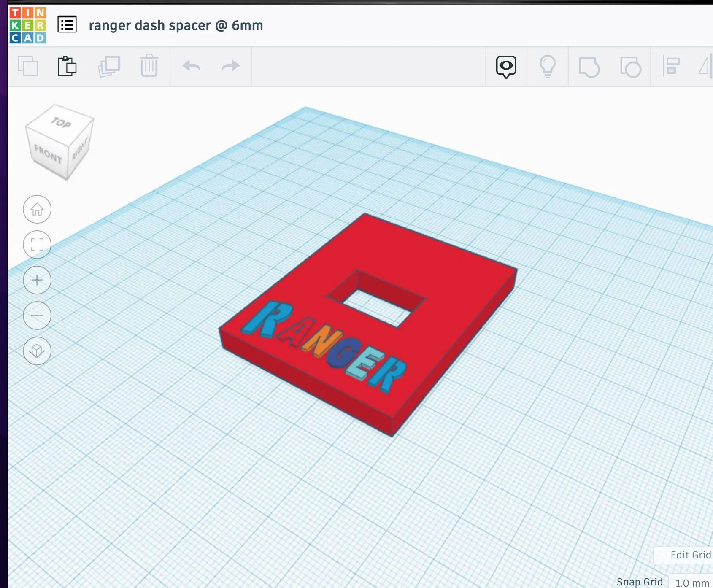Zoom out with the minus button
This screenshot has width=713, height=588.
click(37, 316)
